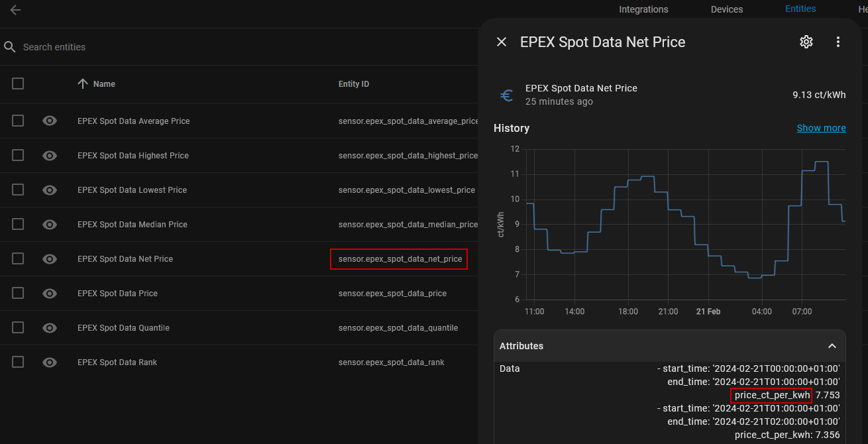Click the search magnifier icon
This screenshot has width=868, height=444.
[x=10, y=47]
